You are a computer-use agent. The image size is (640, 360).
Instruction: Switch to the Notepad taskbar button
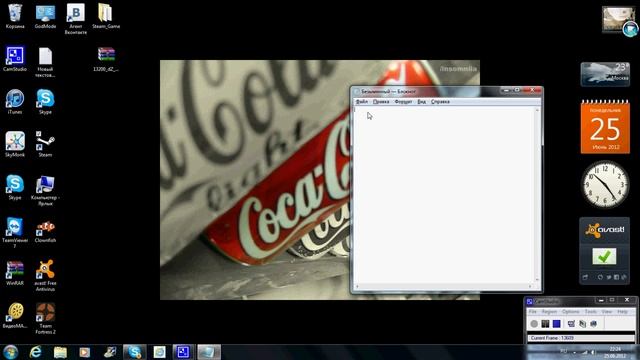tap(209, 352)
